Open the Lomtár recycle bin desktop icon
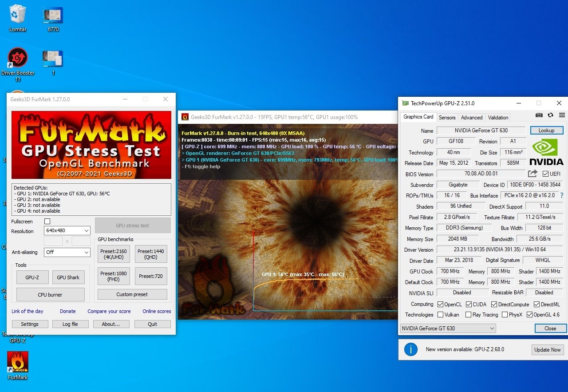Screen dimensions: 568x392 coord(18,18)
